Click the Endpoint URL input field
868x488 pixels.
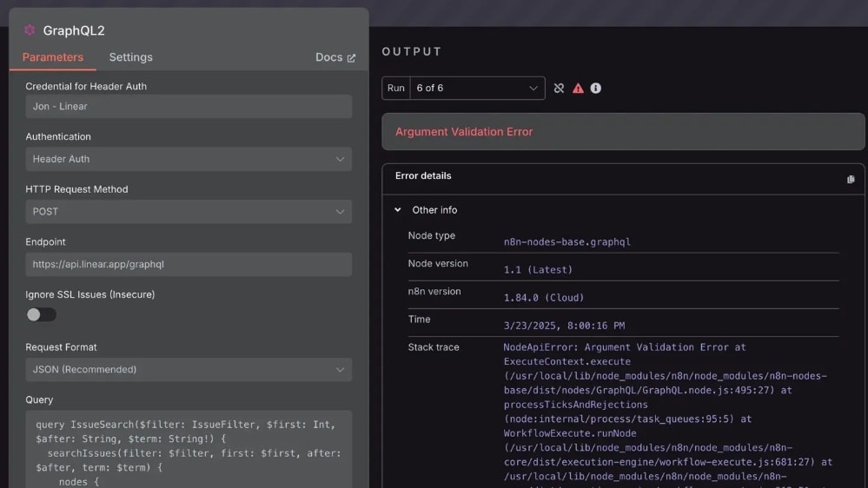point(189,264)
